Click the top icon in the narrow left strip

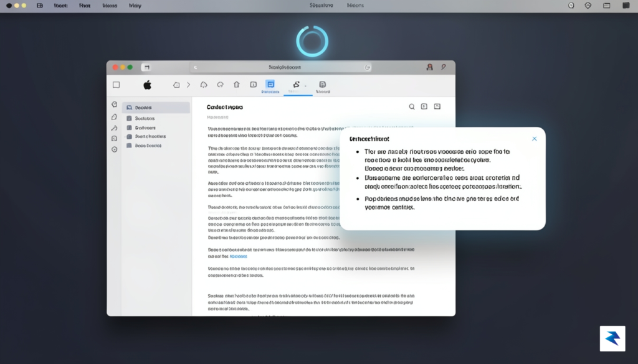click(115, 105)
